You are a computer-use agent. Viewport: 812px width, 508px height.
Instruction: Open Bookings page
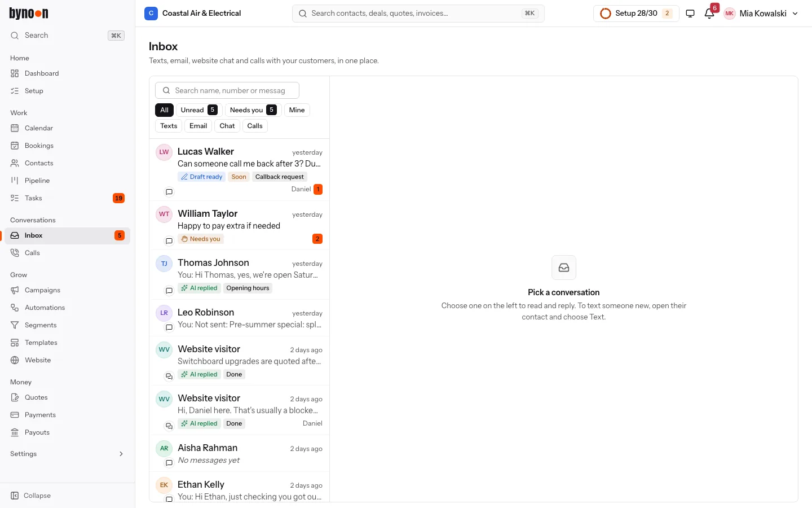(x=67, y=146)
